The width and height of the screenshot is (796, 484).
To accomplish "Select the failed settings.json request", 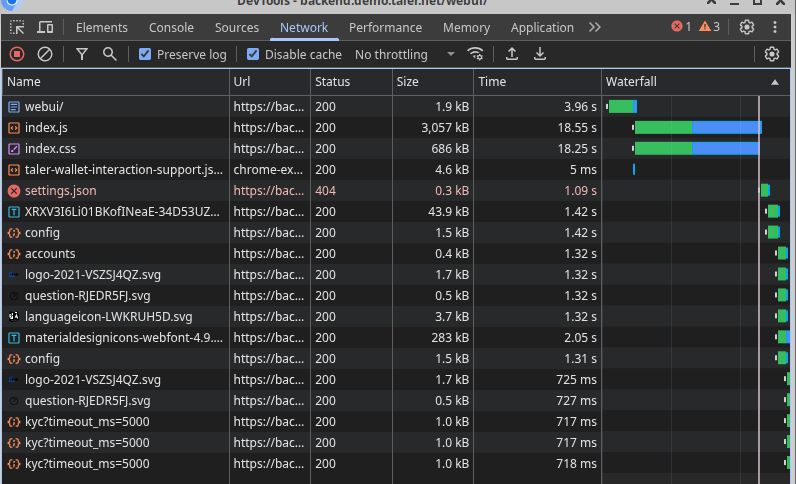I will click(x=60, y=190).
